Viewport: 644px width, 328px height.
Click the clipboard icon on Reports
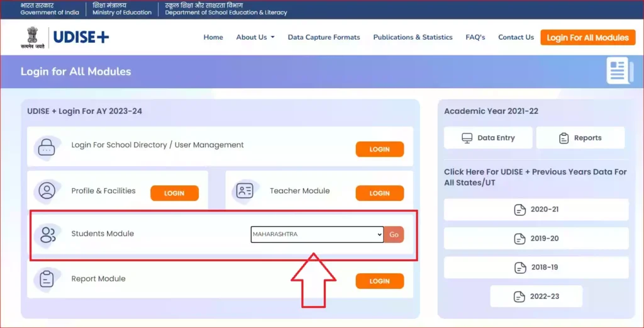(x=564, y=138)
